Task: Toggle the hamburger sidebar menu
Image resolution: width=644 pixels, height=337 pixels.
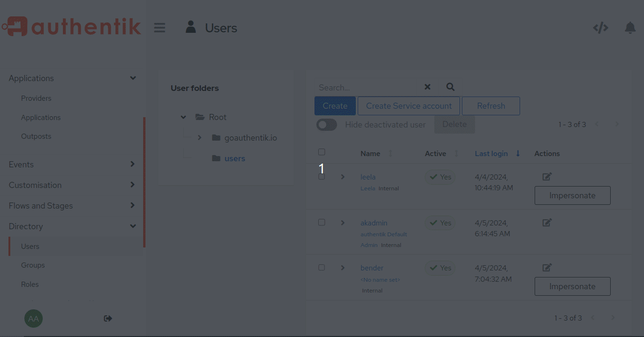Action: (160, 28)
